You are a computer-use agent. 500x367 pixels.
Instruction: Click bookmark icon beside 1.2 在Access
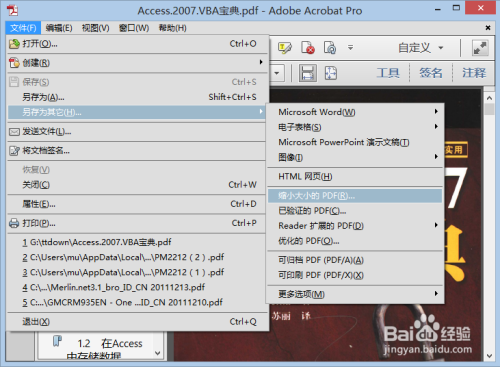[x=58, y=341]
